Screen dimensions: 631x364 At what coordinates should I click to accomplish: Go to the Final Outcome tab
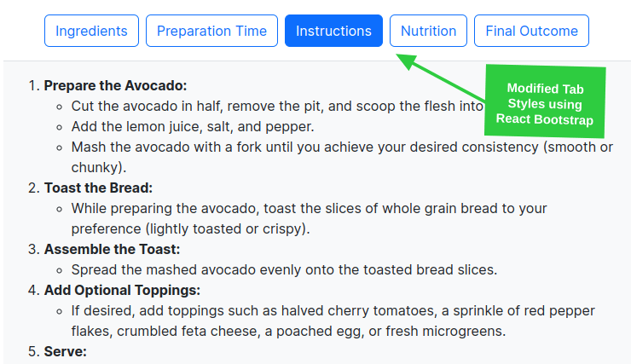pos(531,32)
